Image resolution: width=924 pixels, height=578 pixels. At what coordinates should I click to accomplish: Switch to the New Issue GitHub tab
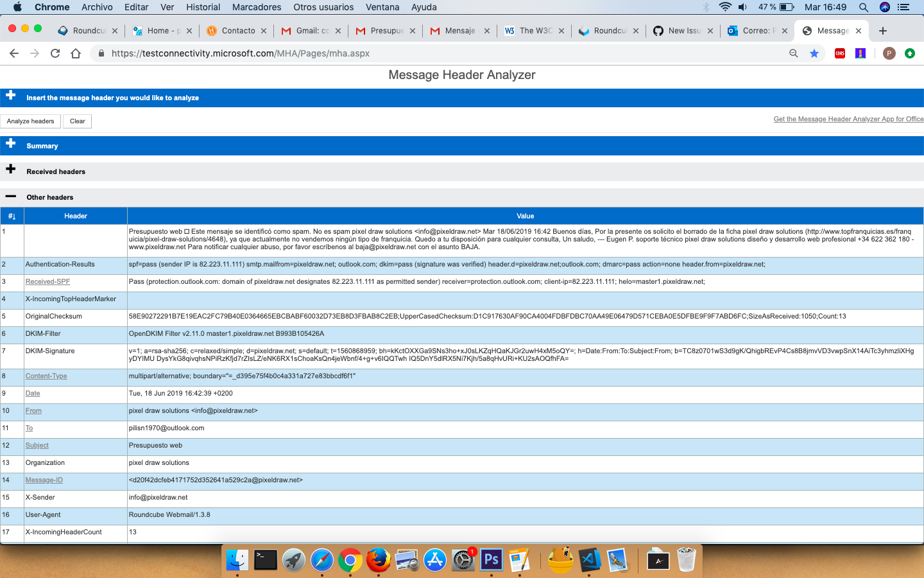pyautogui.click(x=682, y=31)
